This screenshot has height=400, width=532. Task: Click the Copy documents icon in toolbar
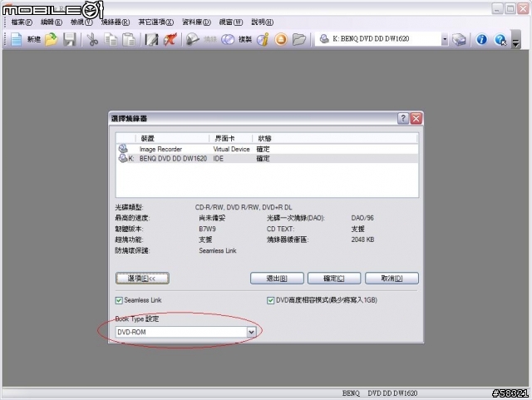[x=111, y=39]
